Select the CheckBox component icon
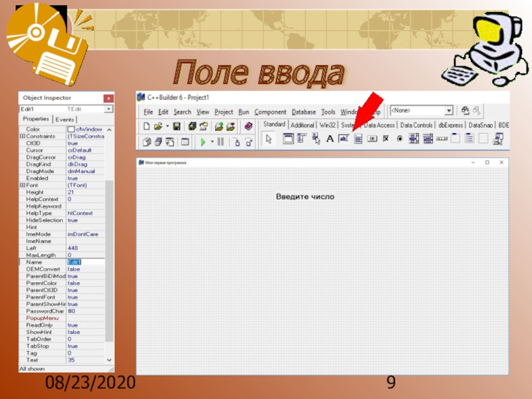Viewport: 532px width, 399px height. [386, 139]
